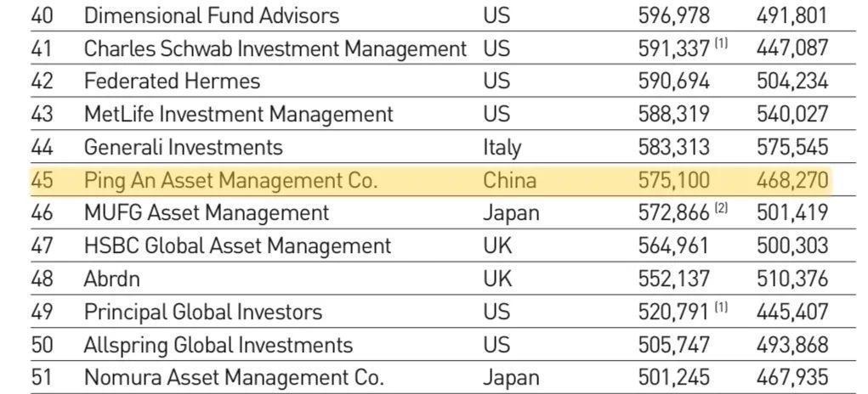Click the Generali Investments entry
The width and height of the screenshot is (868, 394).
(183, 147)
